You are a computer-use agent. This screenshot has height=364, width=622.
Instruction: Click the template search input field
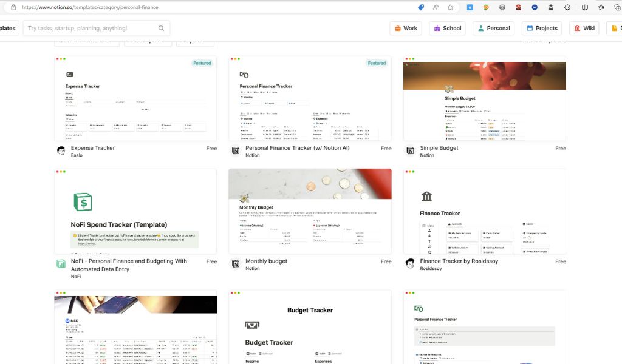click(x=97, y=28)
